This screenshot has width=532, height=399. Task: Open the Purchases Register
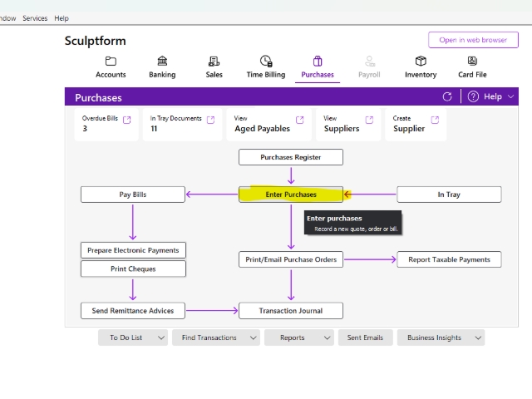click(291, 157)
